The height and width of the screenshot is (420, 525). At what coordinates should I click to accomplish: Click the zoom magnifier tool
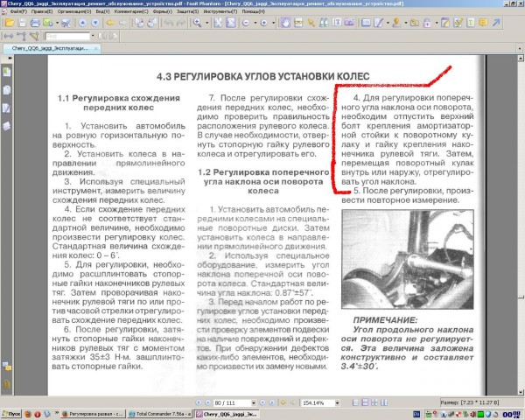[198, 23]
